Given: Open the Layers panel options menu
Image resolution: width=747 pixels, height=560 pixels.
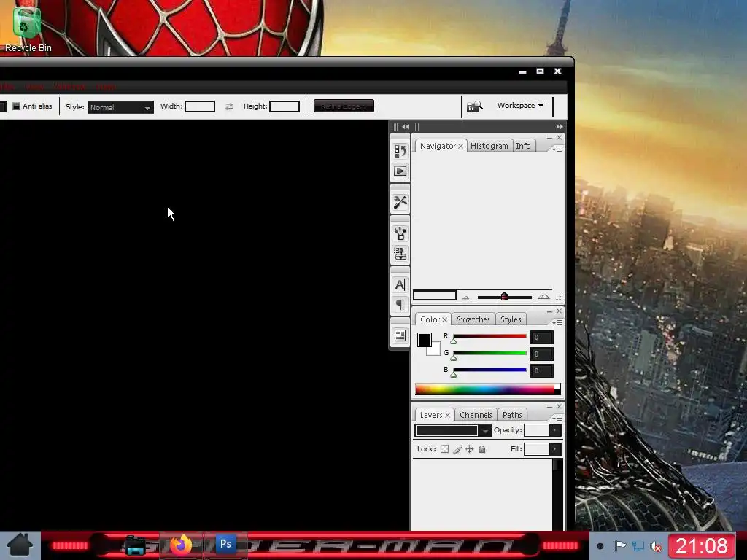Looking at the screenshot, I should pyautogui.click(x=557, y=418).
